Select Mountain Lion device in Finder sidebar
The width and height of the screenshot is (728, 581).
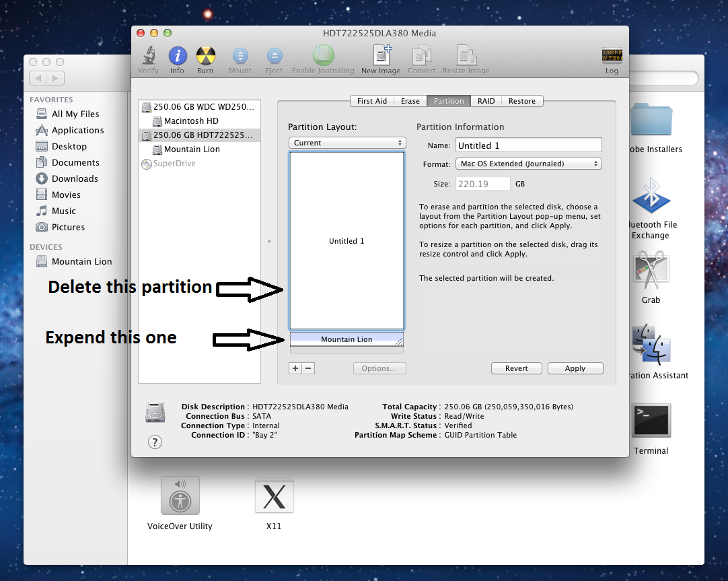[75, 261]
